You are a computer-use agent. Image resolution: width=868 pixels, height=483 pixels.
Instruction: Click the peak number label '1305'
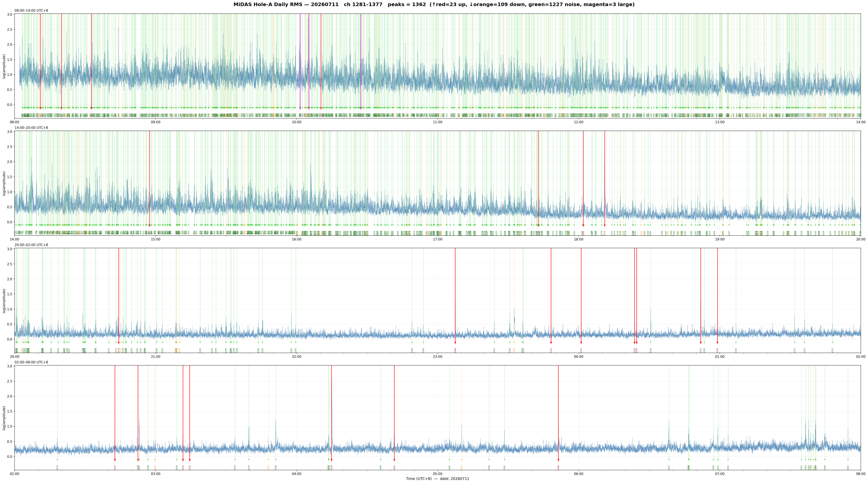tap(424, 350)
